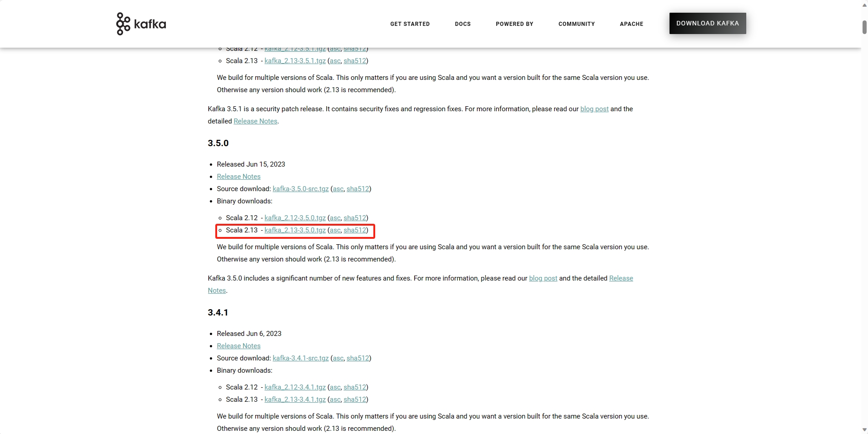
Task: Open sha512 for kafka_2.13-3.5.0.tgz
Action: point(355,230)
